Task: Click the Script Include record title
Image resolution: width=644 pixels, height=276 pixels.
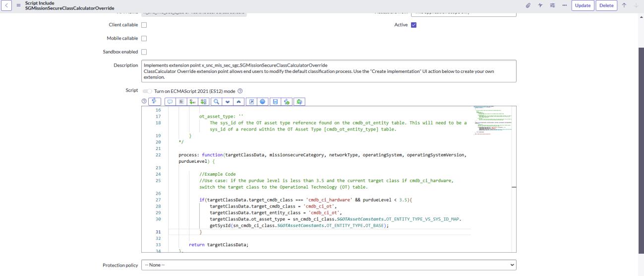Action: point(69,5)
